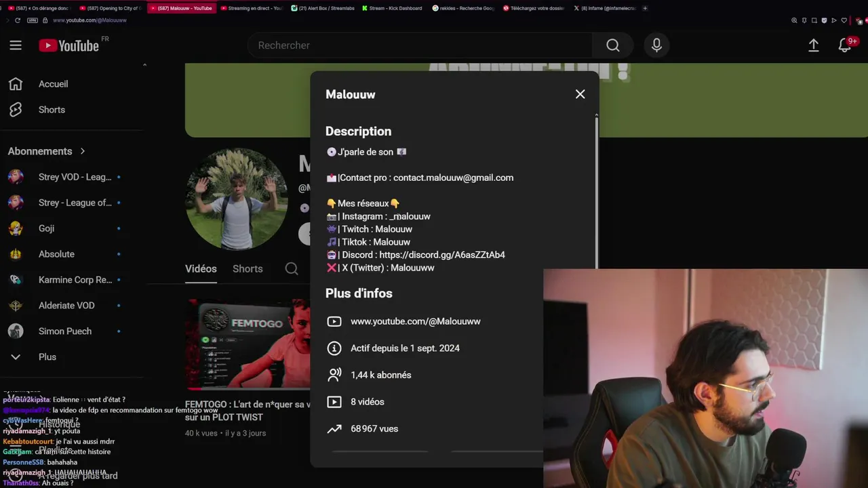
Task: Click the info icon beside Actif depuis
Action: click(x=334, y=348)
